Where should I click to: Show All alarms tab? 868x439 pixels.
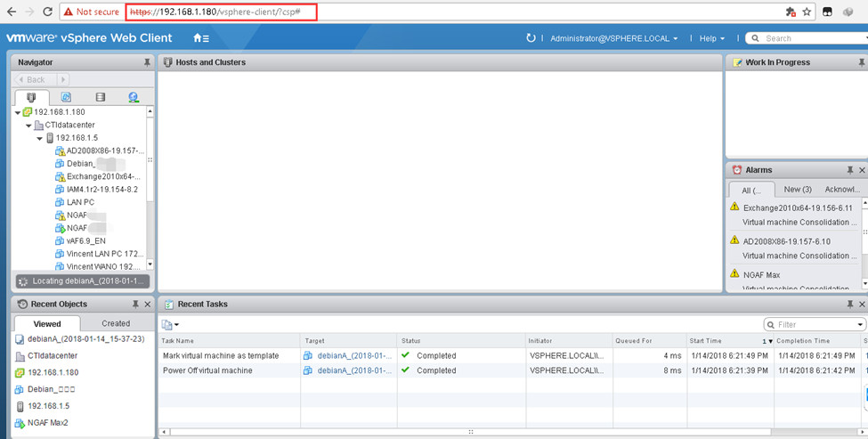(x=751, y=190)
